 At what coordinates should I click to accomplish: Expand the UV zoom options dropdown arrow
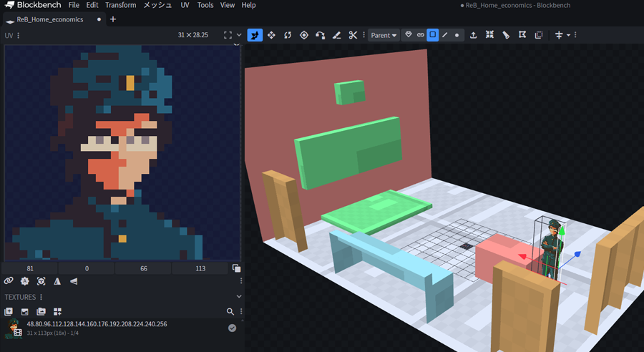(x=239, y=35)
